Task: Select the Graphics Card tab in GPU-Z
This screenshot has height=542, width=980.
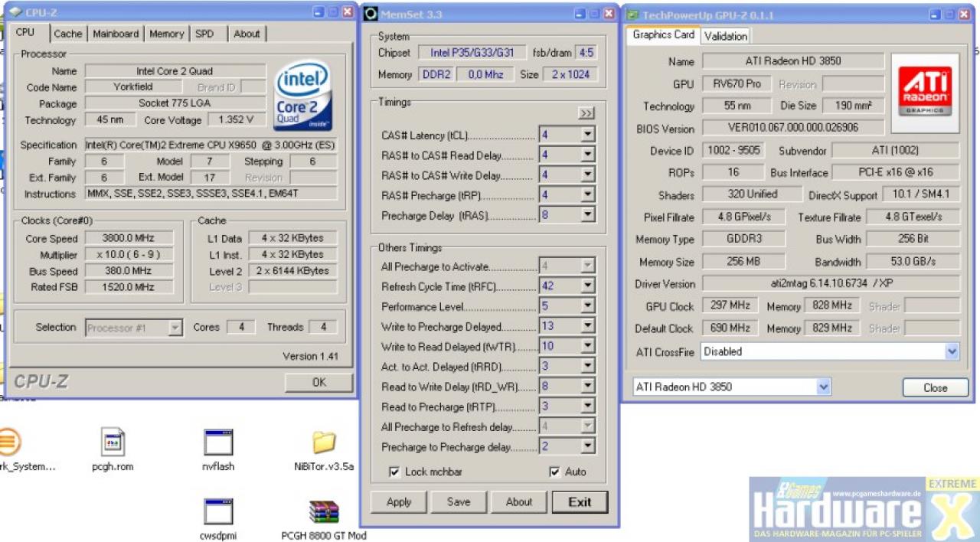Action: [x=663, y=34]
